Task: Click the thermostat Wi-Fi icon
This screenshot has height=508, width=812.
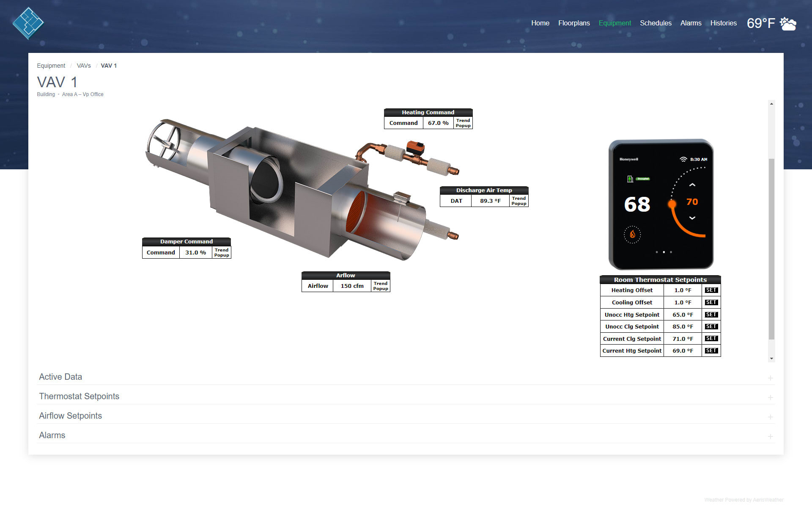Action: click(x=683, y=159)
